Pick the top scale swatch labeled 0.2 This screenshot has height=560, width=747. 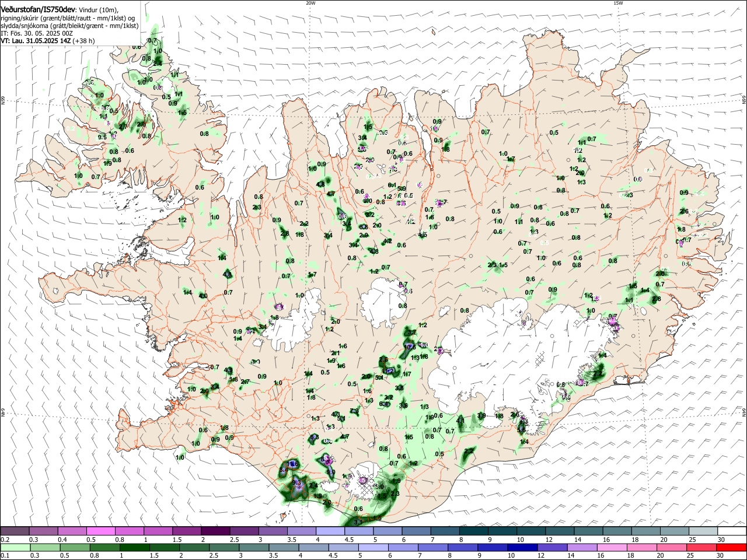[15, 531]
